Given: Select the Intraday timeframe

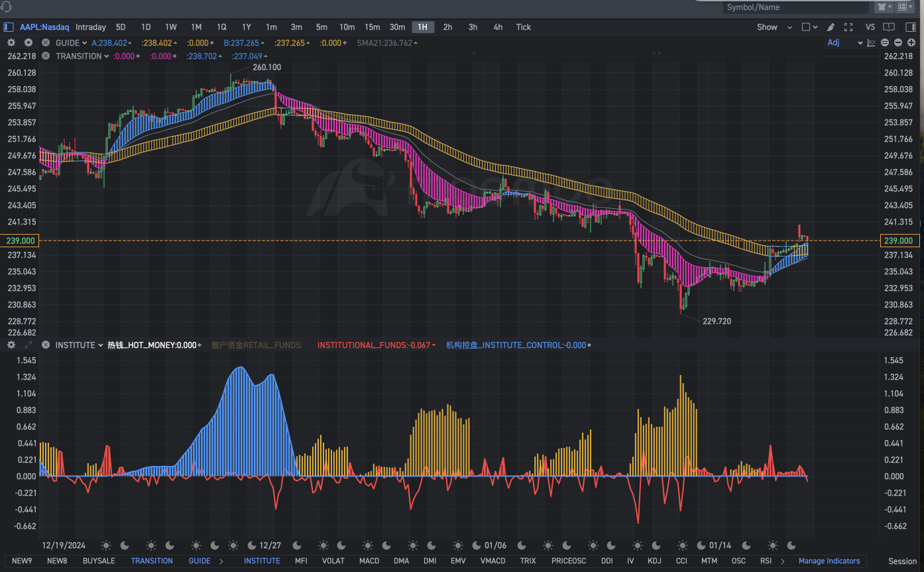Looking at the screenshot, I should coord(91,27).
